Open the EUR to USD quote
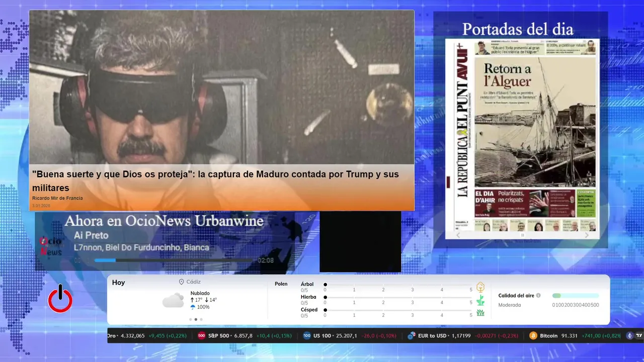This screenshot has height=362, width=644. [463, 335]
